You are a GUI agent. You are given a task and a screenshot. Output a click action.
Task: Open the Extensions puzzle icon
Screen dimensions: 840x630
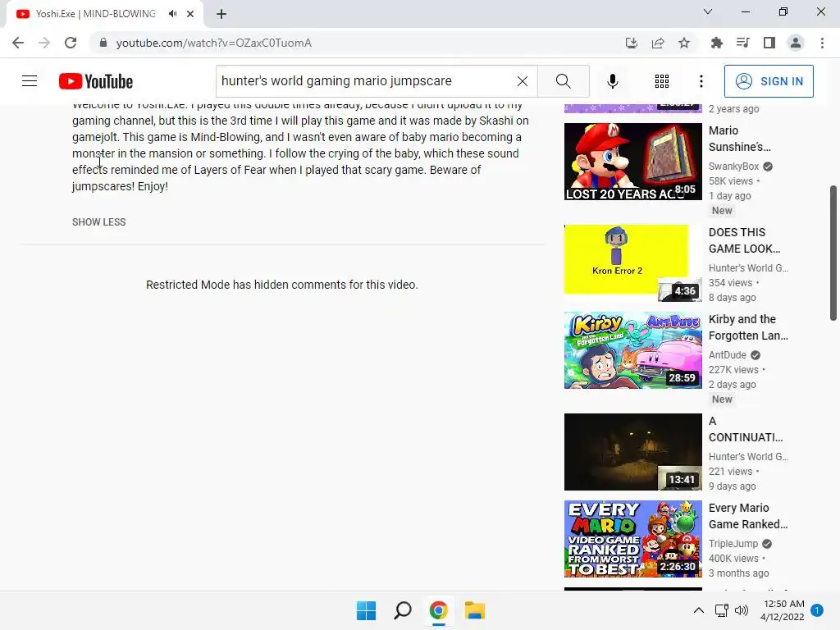pyautogui.click(x=716, y=43)
